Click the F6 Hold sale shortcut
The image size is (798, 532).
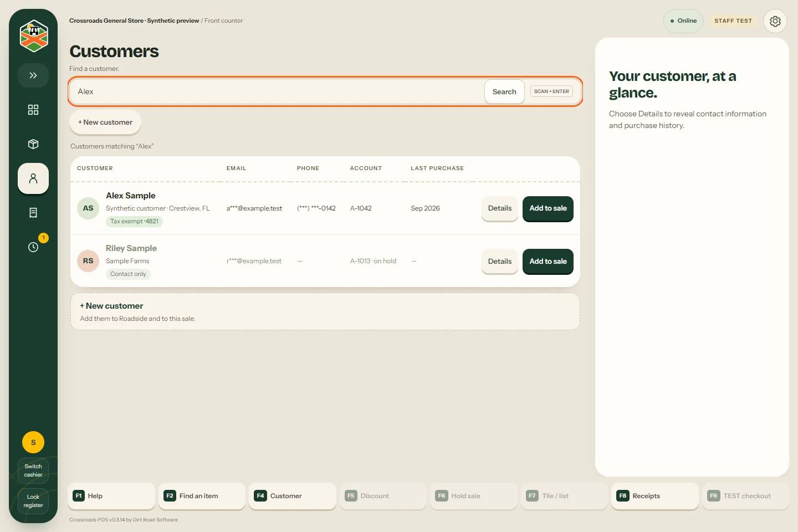[474, 496]
